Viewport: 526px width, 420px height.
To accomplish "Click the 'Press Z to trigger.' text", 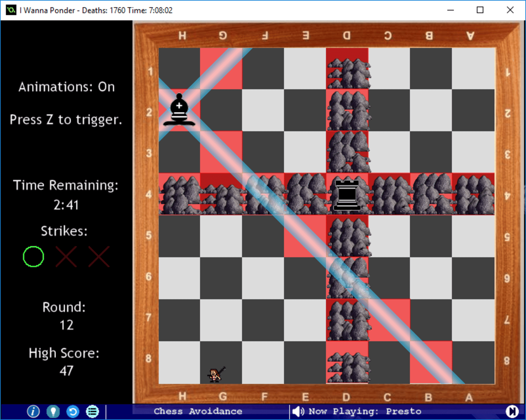I will 66,120.
